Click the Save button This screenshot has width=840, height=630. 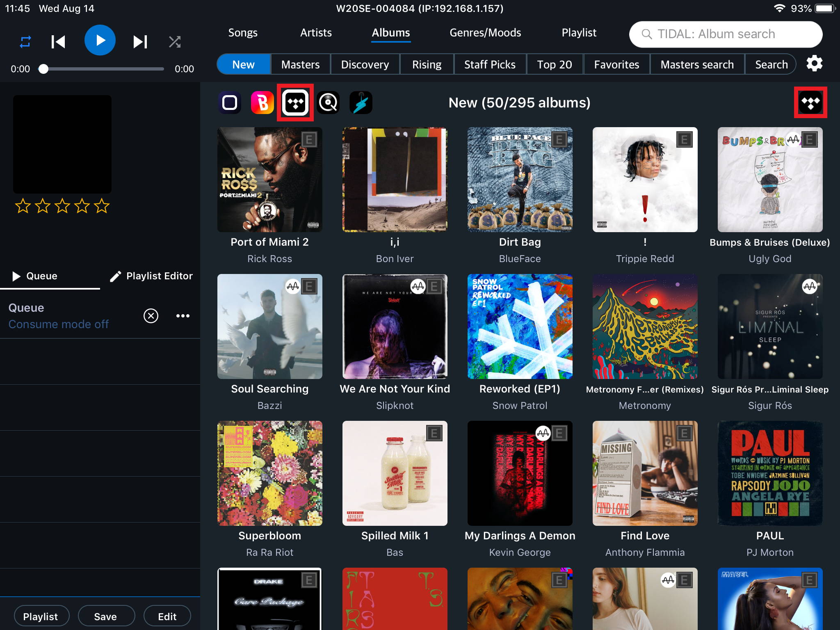click(106, 616)
